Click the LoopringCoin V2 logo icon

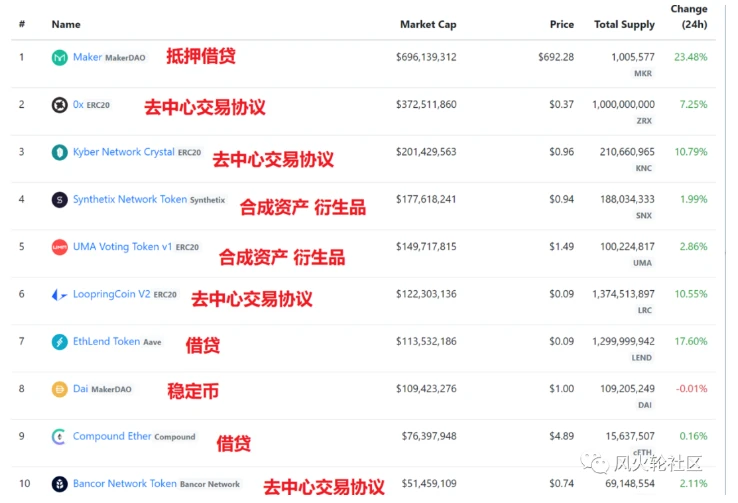pos(59,295)
